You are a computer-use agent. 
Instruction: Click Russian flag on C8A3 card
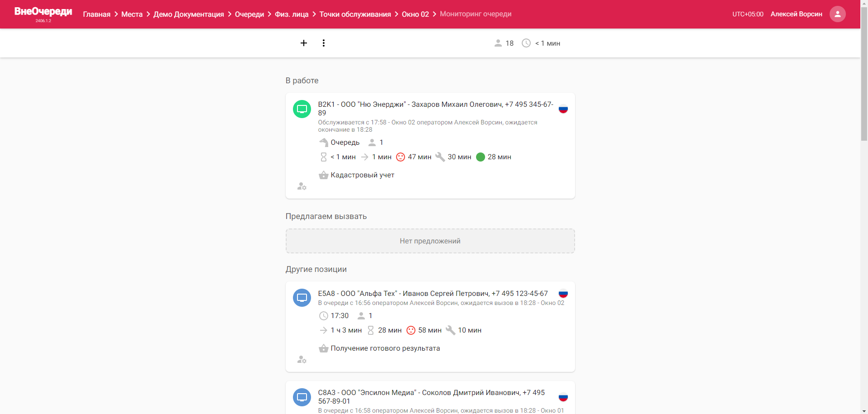(x=563, y=397)
